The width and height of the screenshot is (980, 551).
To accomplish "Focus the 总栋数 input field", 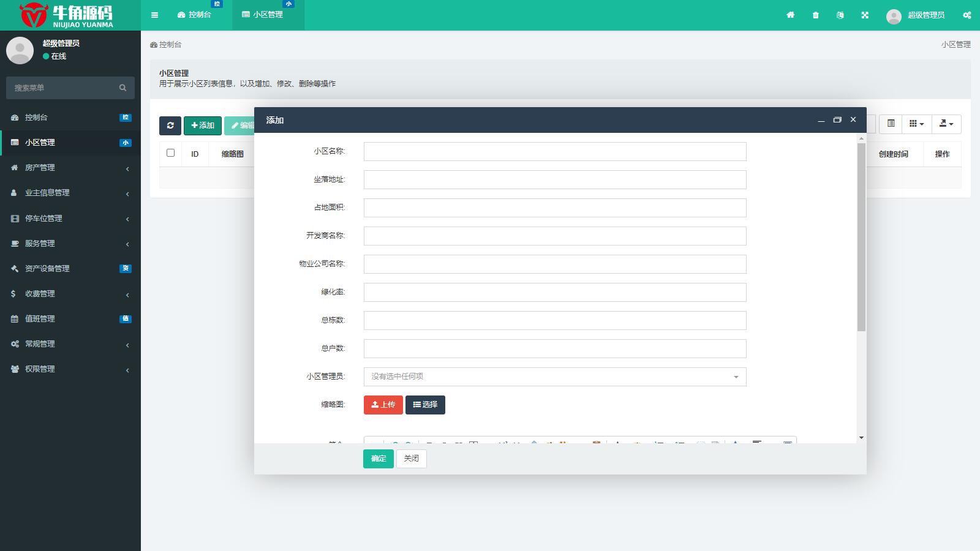I will tap(555, 320).
